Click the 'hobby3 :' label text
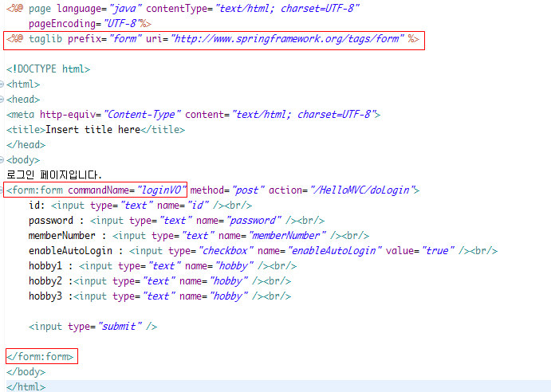 51,296
